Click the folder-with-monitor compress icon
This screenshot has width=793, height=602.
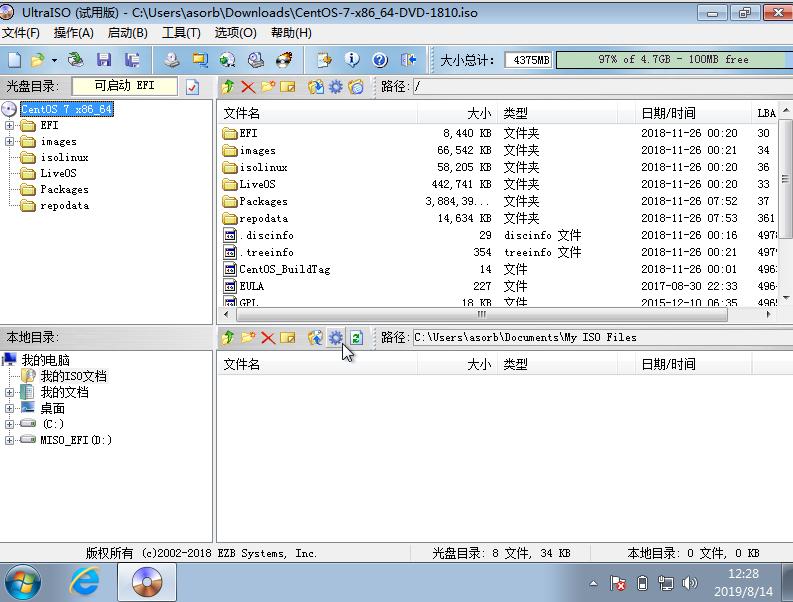(200, 60)
